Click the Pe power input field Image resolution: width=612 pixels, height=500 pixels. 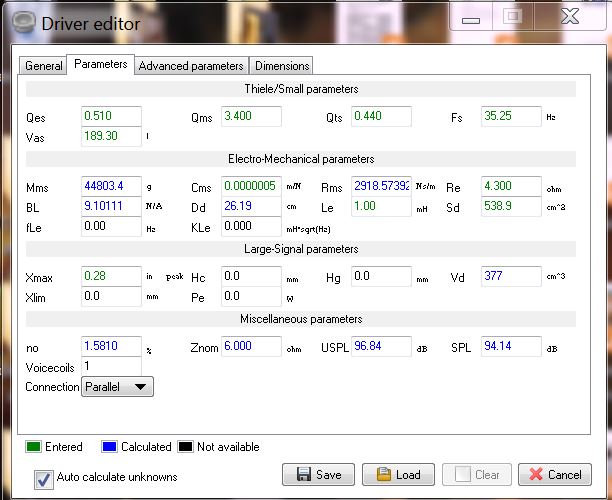click(x=251, y=296)
